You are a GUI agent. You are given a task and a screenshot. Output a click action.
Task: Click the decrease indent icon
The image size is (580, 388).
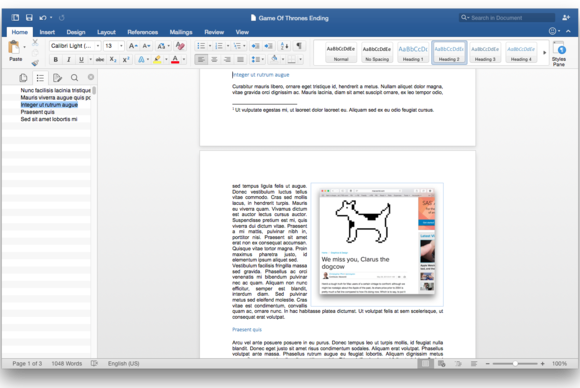tap(255, 46)
